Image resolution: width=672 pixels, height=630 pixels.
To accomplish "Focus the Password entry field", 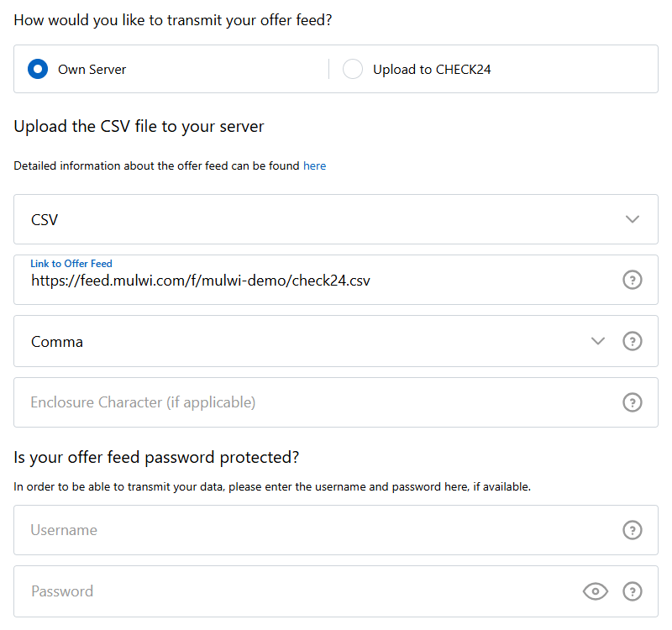I will (x=252, y=591).
